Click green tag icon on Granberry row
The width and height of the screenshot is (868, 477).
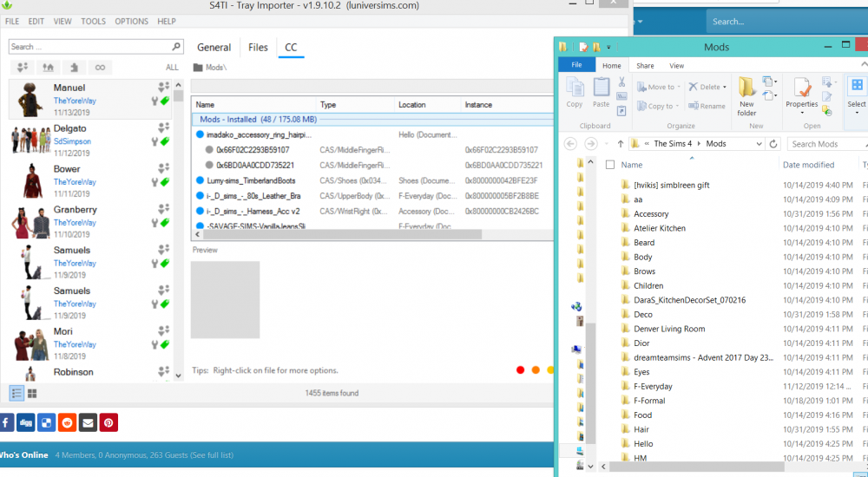(x=164, y=222)
